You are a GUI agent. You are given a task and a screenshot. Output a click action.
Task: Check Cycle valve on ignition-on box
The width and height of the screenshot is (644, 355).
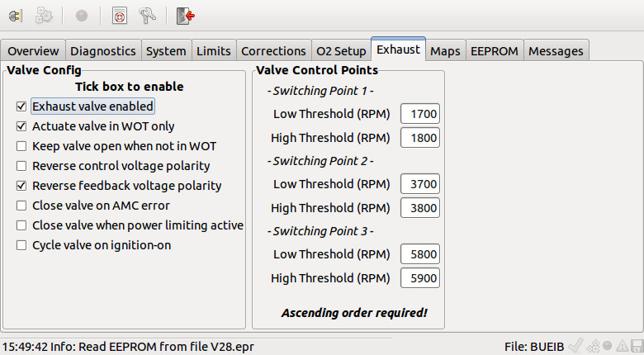(21, 245)
